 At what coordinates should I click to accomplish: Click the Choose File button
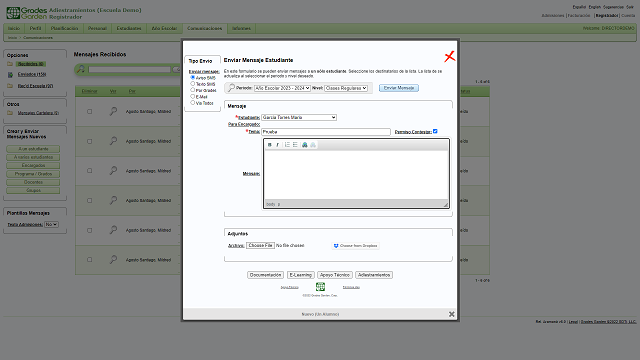tap(260, 246)
